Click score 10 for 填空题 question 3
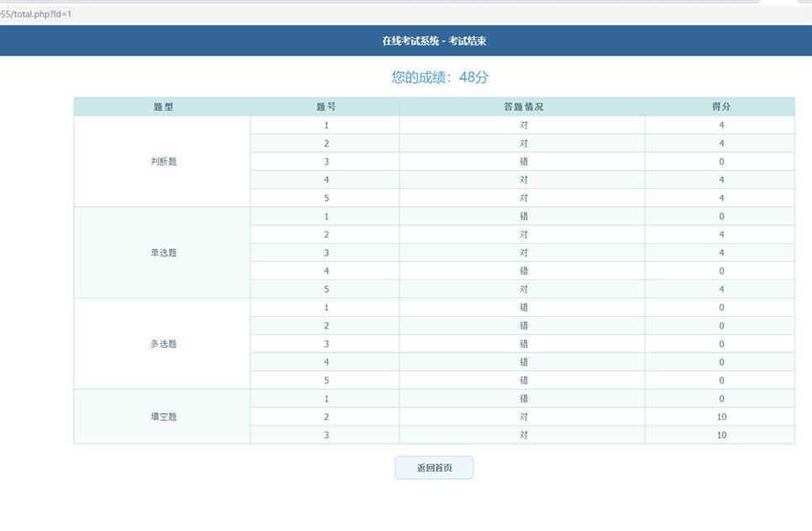Viewport: 812px width, 531px height. [x=721, y=435]
